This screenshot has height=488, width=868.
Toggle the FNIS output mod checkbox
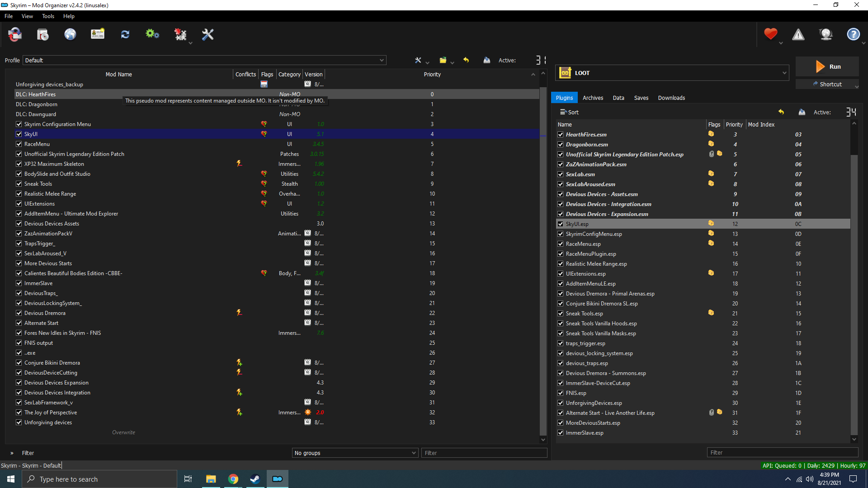19,343
